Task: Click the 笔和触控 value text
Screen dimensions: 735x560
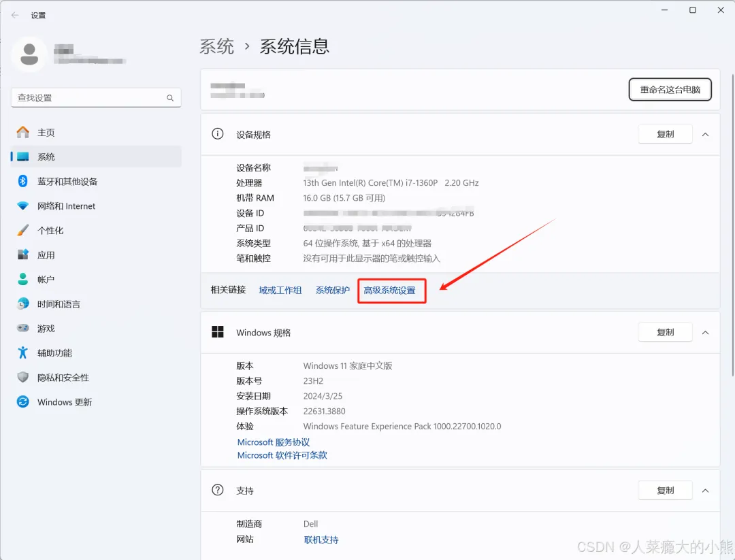Action: (x=372, y=258)
